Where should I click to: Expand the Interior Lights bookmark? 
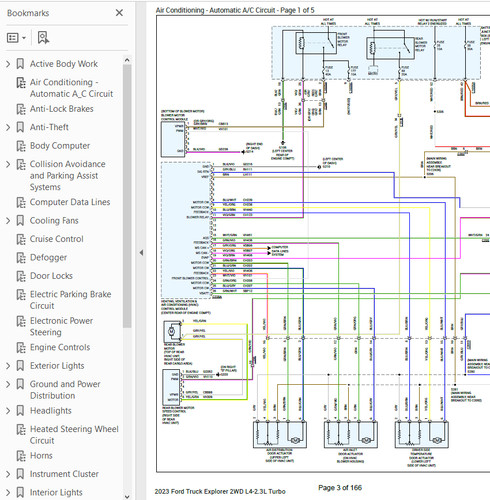[8, 492]
